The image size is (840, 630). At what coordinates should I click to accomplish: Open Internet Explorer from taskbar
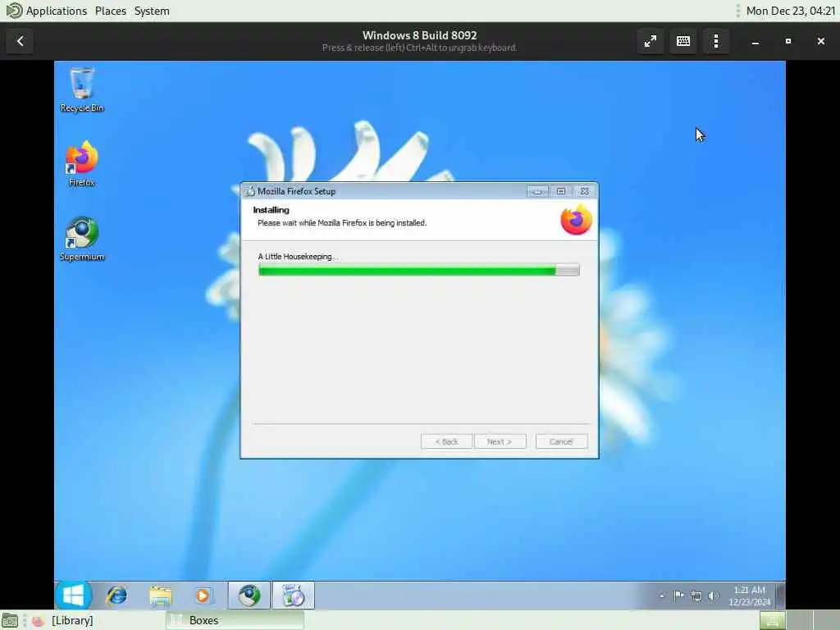point(116,596)
